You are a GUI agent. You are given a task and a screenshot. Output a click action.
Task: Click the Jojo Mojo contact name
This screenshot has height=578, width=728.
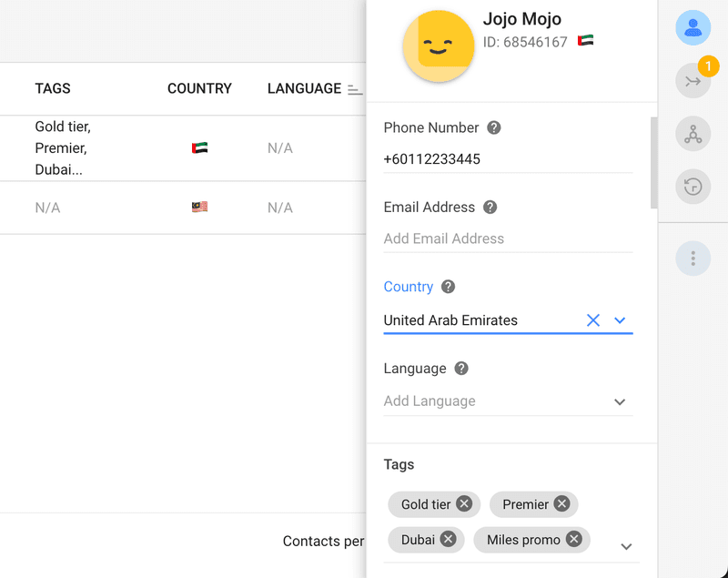pos(521,19)
